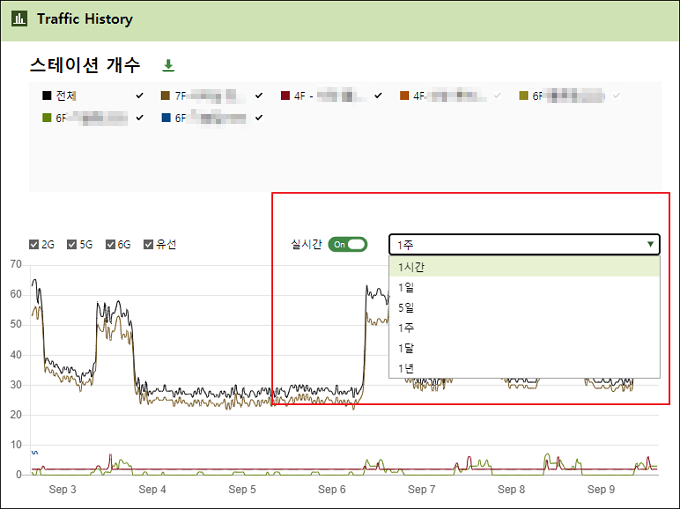
Task: Click the orange 4F color swatch
Action: click(404, 95)
